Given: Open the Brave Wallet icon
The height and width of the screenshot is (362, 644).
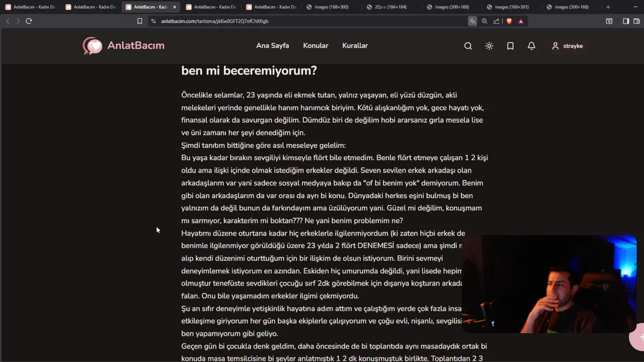Looking at the screenshot, I should [x=636, y=21].
